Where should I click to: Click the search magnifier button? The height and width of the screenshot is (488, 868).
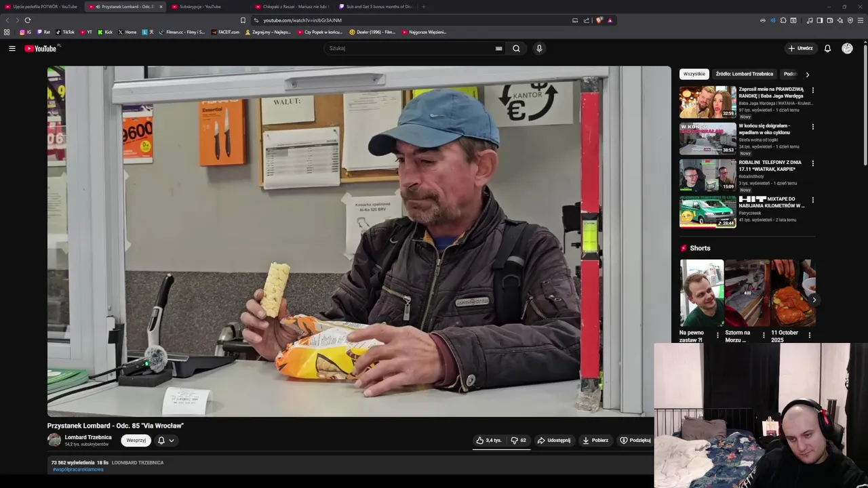(x=516, y=48)
